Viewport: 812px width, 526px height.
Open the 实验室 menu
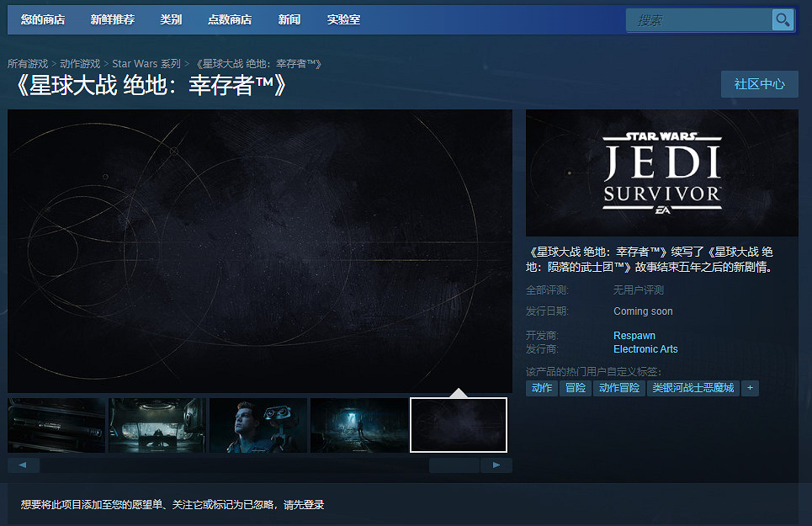click(343, 19)
